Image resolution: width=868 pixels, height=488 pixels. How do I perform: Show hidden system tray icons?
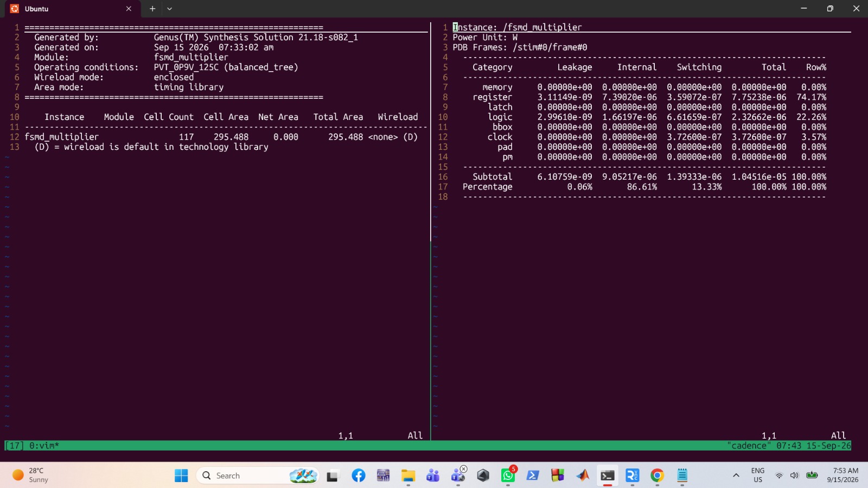pyautogui.click(x=736, y=476)
